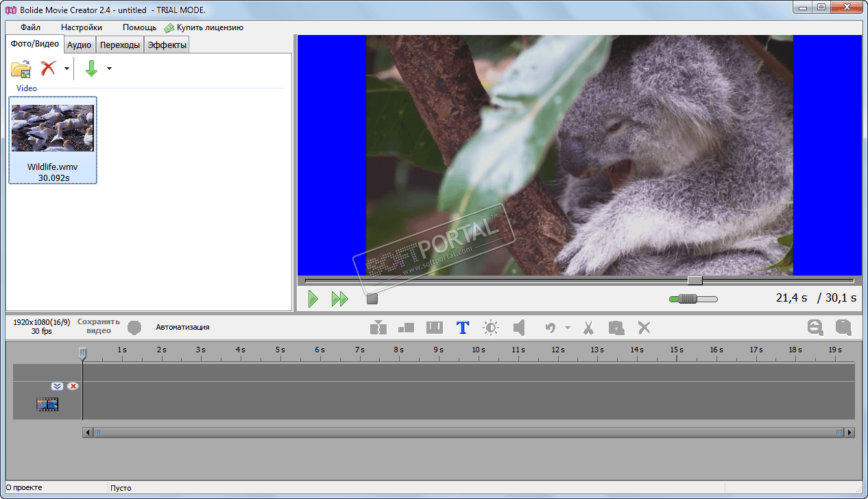This screenshot has width=868, height=499.
Task: Select the blue T text tool
Action: [x=462, y=328]
